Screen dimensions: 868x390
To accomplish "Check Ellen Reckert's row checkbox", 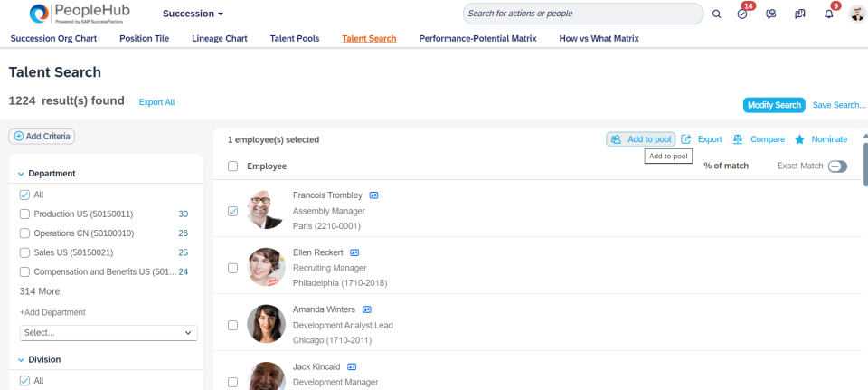I will click(233, 268).
